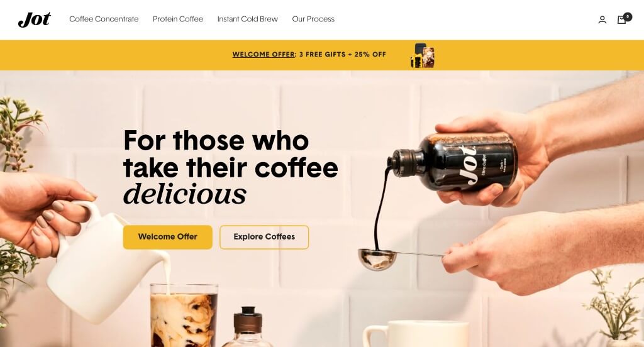Click the iced coffee glass

184,315
